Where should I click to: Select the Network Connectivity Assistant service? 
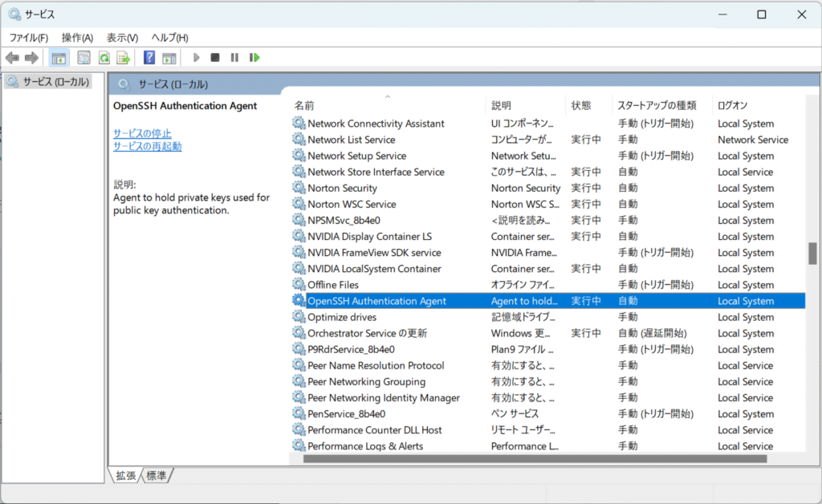coord(376,123)
